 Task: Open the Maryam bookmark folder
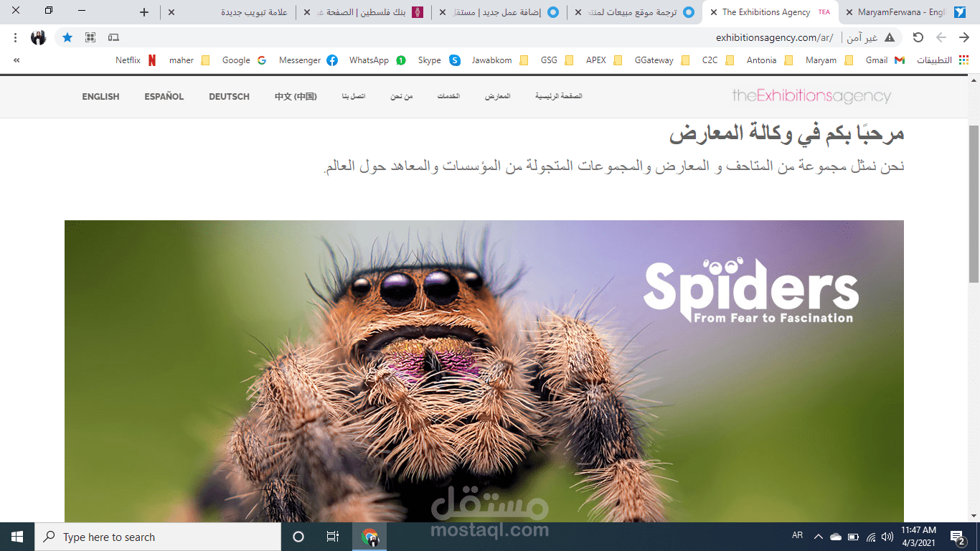click(x=829, y=60)
